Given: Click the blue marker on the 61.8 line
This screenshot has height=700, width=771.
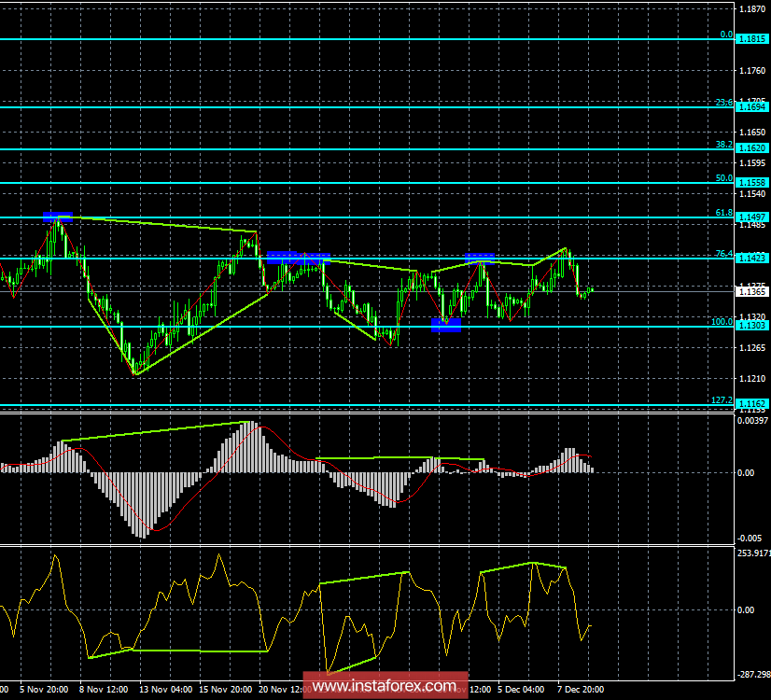Looking at the screenshot, I should (x=57, y=217).
